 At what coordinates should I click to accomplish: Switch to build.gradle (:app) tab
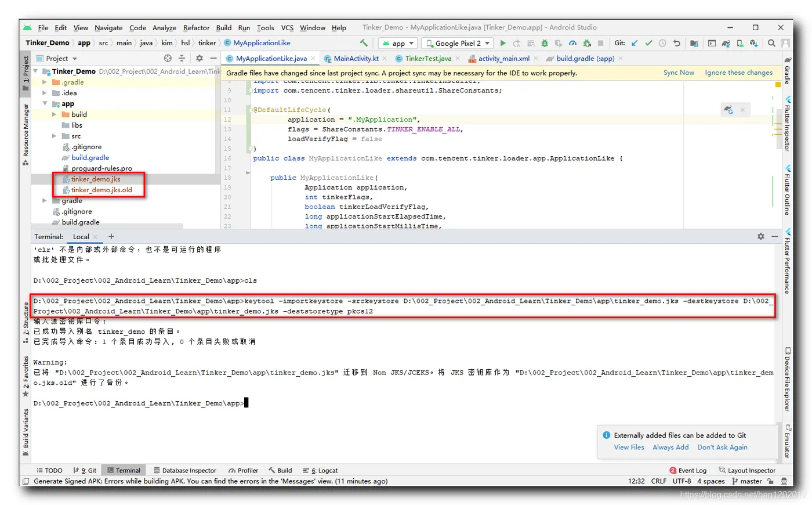pyautogui.click(x=585, y=58)
